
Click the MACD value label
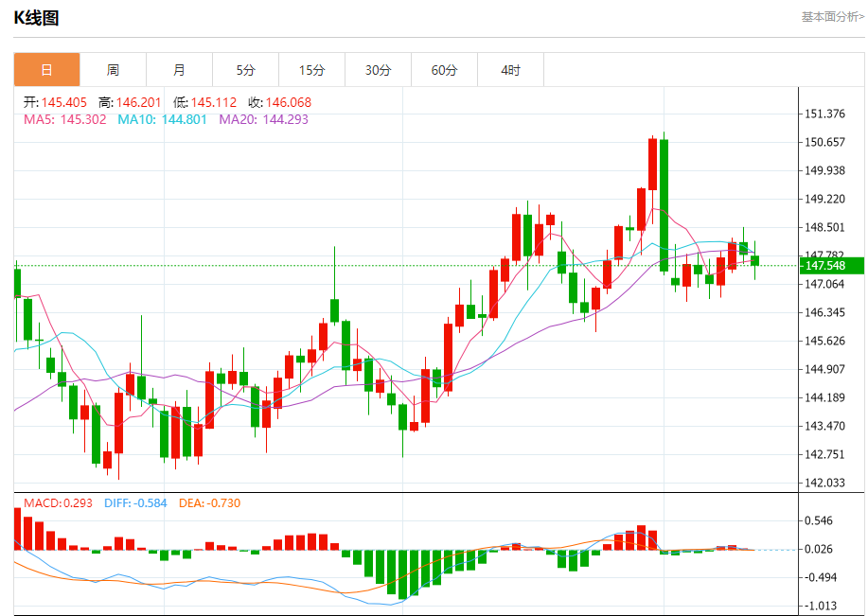click(58, 503)
